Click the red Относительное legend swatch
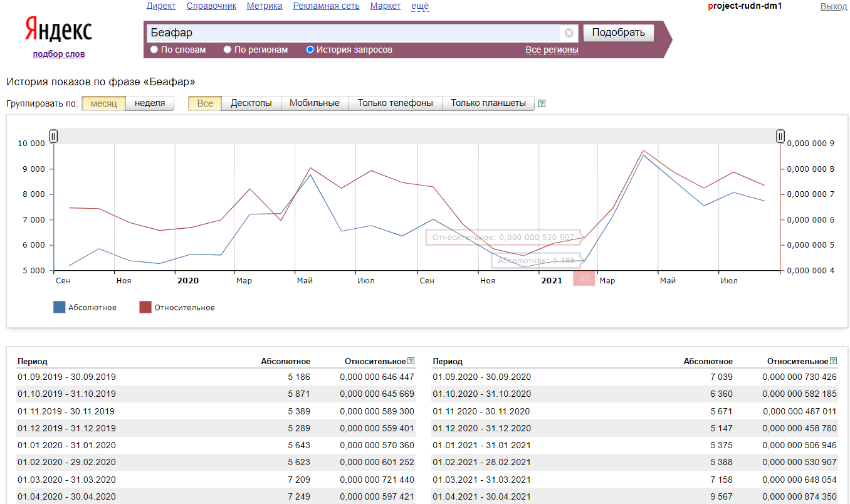Screen dimensions: 850x504 coord(145,307)
